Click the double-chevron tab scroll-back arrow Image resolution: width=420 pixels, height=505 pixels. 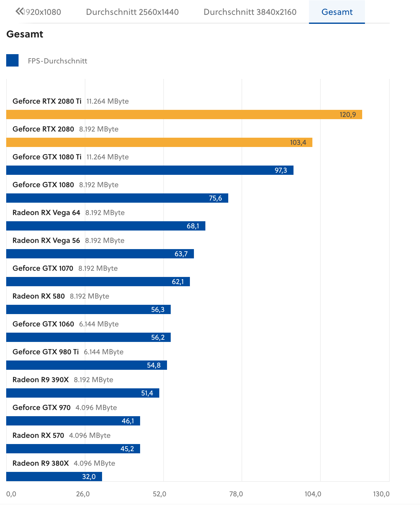pyautogui.click(x=19, y=11)
